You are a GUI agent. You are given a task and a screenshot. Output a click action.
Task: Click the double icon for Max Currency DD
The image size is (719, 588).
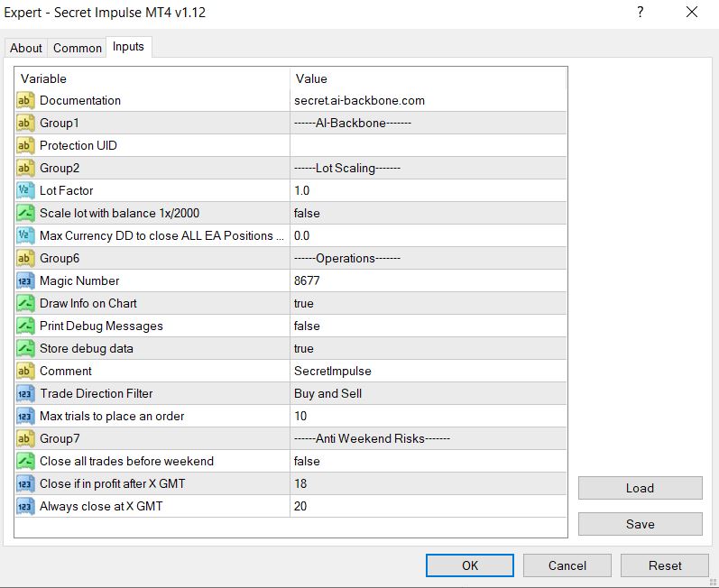click(25, 235)
